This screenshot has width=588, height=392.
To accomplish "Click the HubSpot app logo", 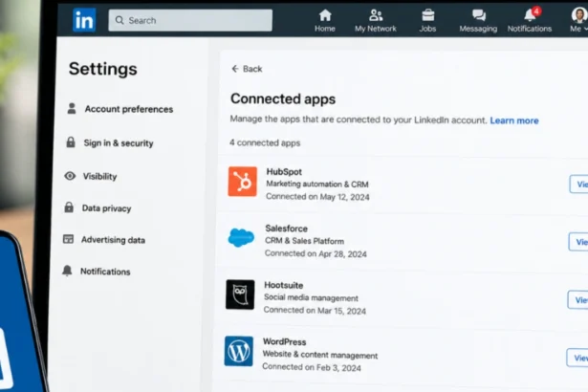I will 243,182.
